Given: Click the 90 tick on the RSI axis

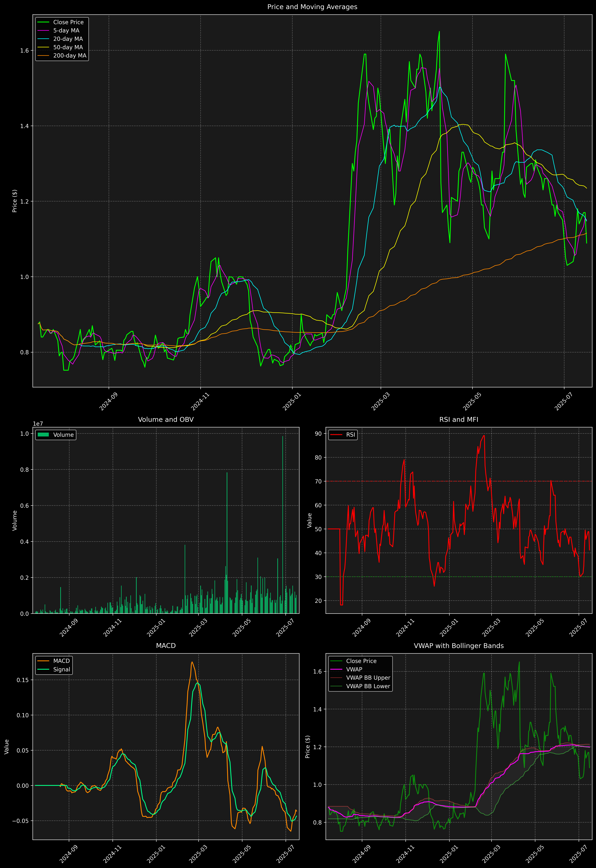Looking at the screenshot, I should (x=318, y=434).
